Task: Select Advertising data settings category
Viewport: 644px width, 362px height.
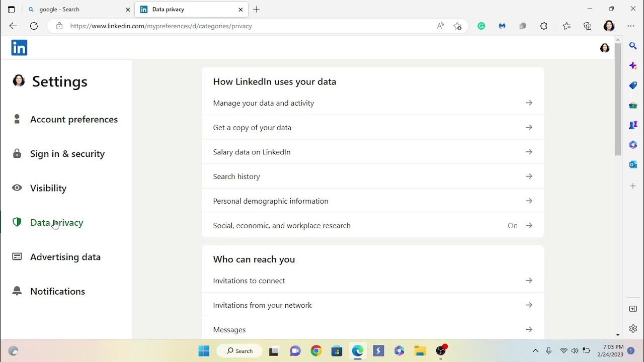Action: [65, 257]
